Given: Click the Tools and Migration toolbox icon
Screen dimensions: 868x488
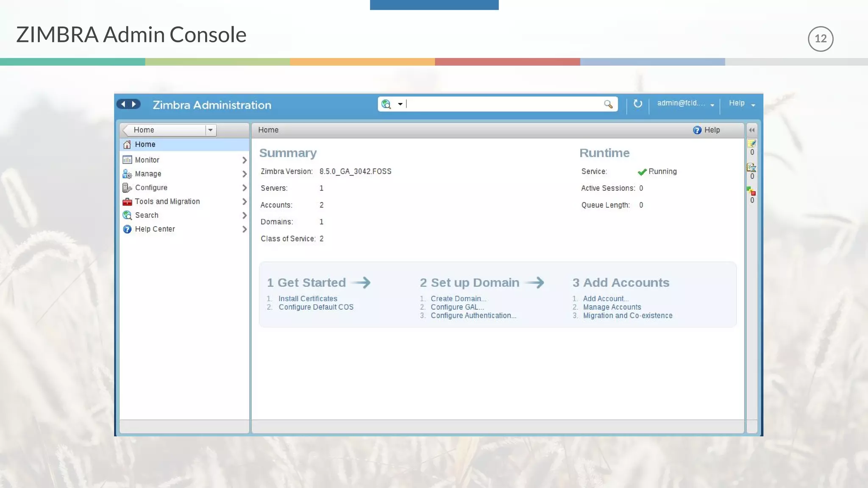Looking at the screenshot, I should (127, 202).
